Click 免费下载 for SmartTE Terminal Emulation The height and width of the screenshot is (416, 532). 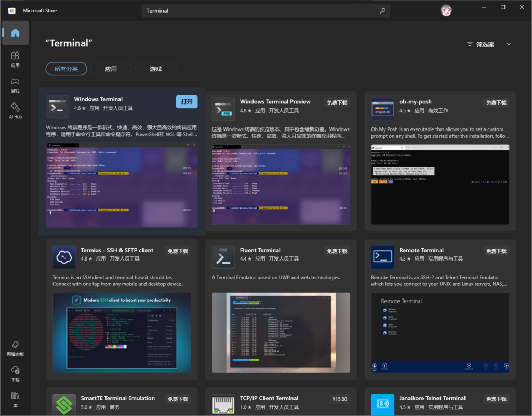[x=178, y=399]
